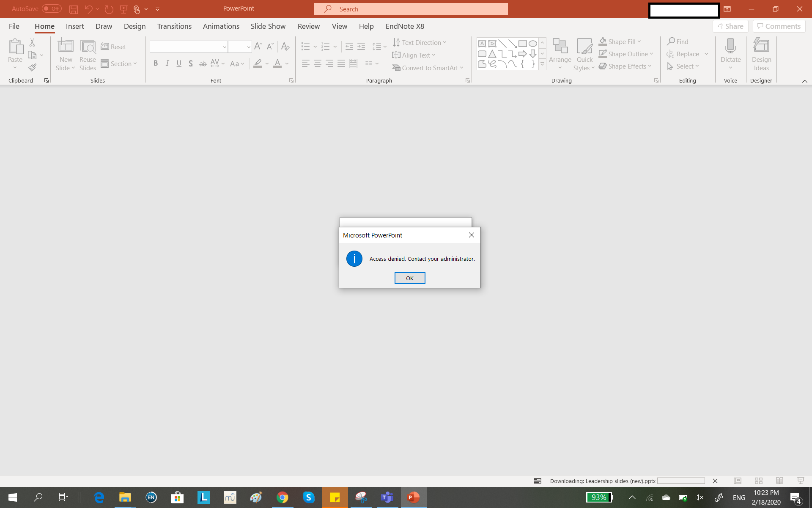Click the Increase Font Size icon
Viewport: 812px width, 508px height.
[x=258, y=46]
